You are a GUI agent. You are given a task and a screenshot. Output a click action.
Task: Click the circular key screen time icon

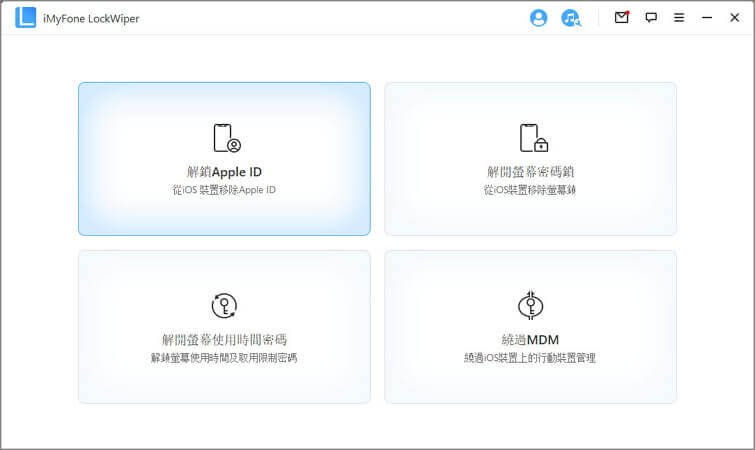[224, 306]
